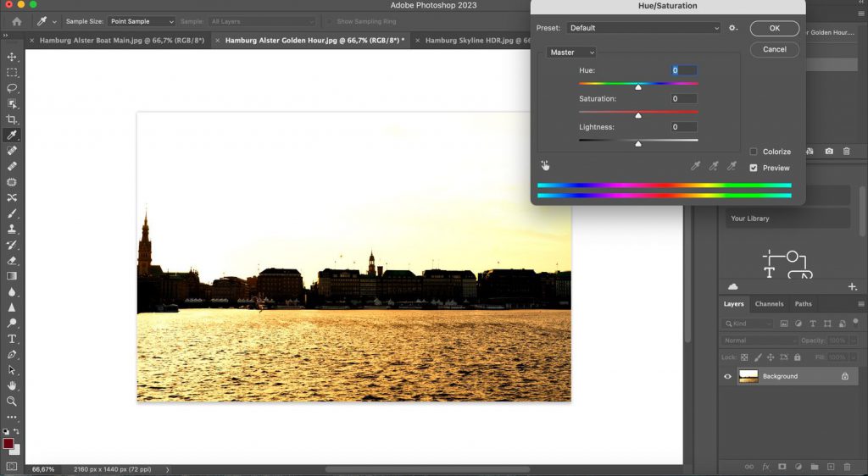Select the Dodge tool
Image resolution: width=868 pixels, height=476 pixels.
(12, 323)
